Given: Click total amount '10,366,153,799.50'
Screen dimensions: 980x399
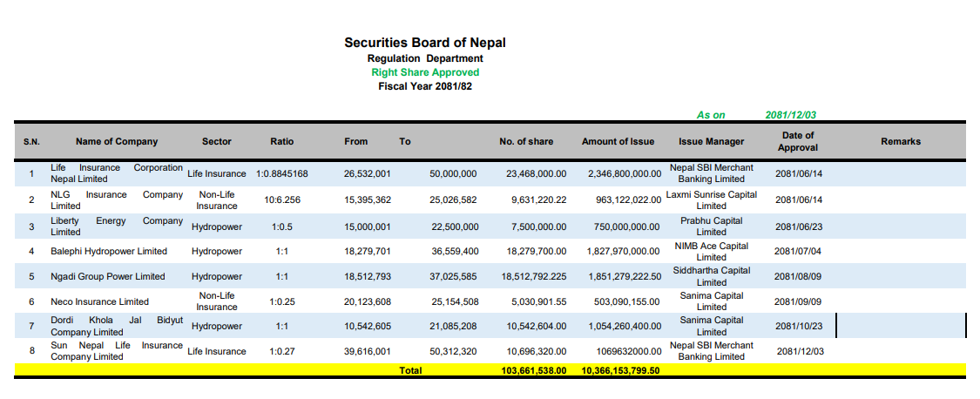Looking at the screenshot, I should (x=620, y=370).
